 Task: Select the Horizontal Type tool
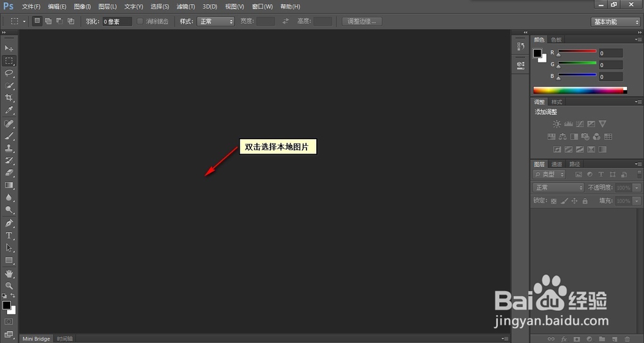point(8,236)
